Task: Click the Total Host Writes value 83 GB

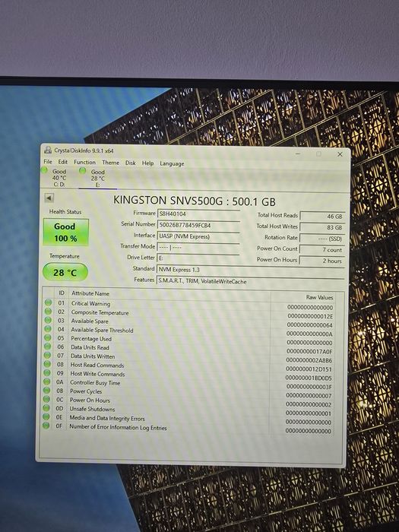Action: click(323, 227)
